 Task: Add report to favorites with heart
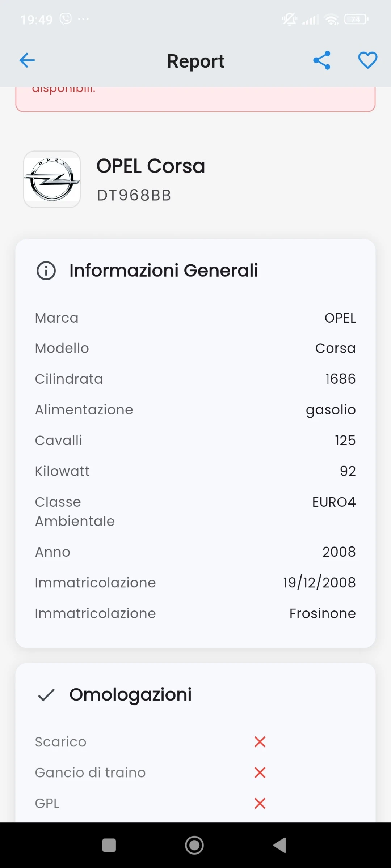coord(367,60)
